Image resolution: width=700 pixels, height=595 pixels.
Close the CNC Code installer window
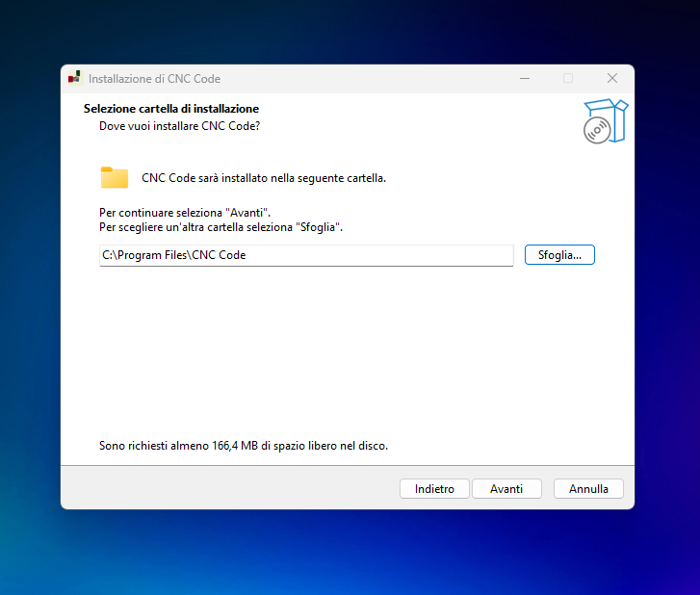point(612,79)
